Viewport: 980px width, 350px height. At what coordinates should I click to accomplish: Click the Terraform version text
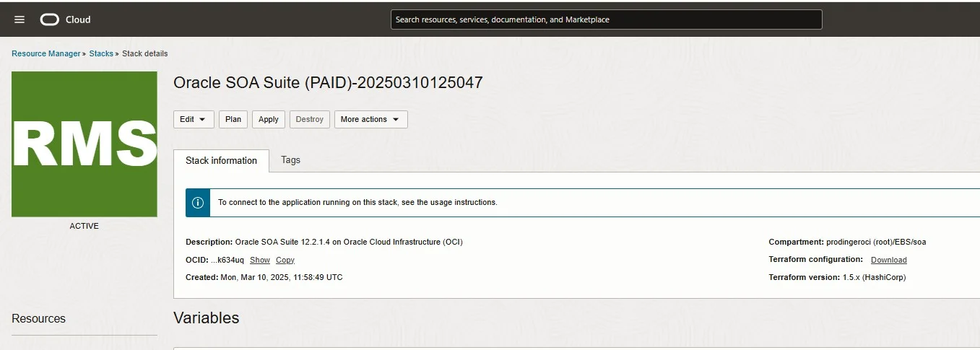click(x=837, y=277)
